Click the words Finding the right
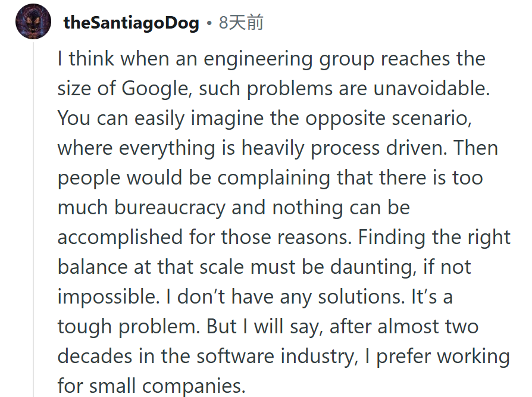This screenshot has width=532, height=397. (x=434, y=237)
